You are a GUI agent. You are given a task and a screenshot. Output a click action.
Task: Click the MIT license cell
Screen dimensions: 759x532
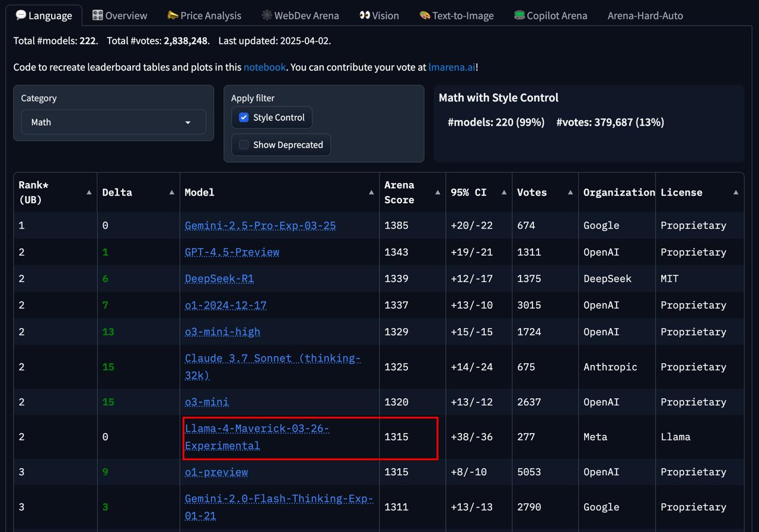coord(700,278)
